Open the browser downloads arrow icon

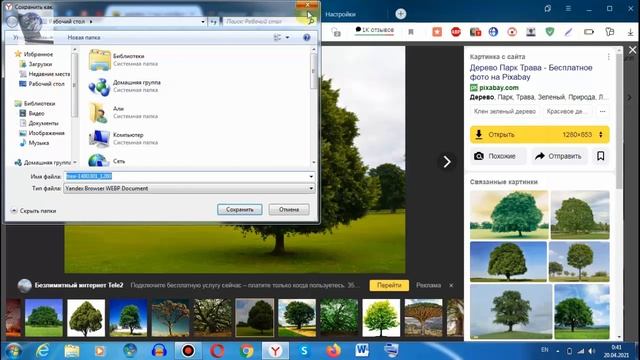coord(631,32)
